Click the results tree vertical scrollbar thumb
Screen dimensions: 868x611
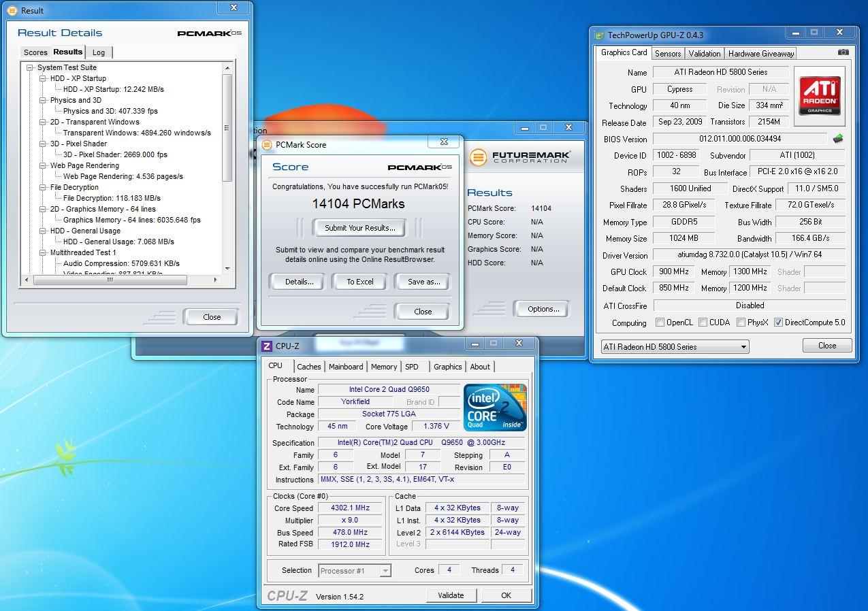[x=227, y=128]
